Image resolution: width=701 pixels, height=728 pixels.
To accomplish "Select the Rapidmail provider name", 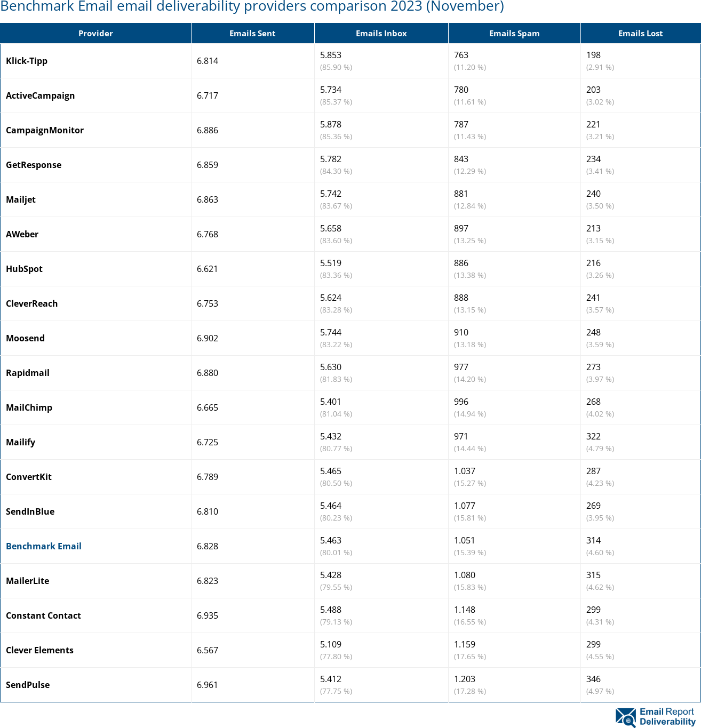I will [x=28, y=373].
